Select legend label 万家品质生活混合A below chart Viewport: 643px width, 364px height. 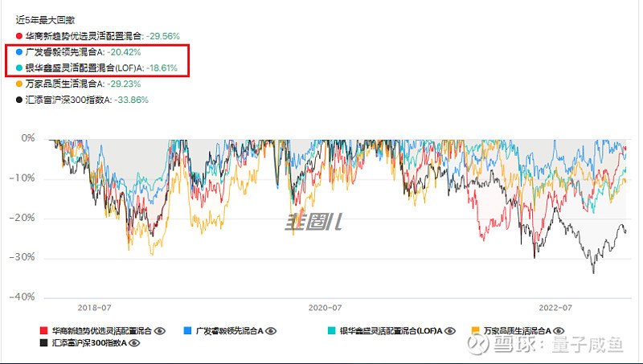[517, 331]
